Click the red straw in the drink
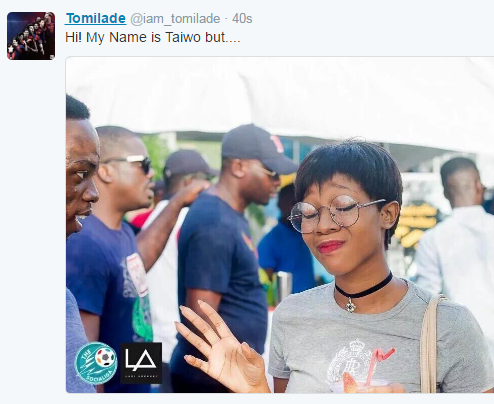 (x=380, y=364)
